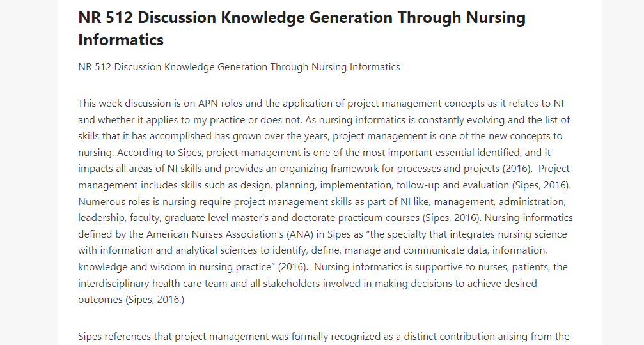Click the non-bold NR 512 Discussion subtitle line
The height and width of the screenshot is (345, 644).
point(239,67)
